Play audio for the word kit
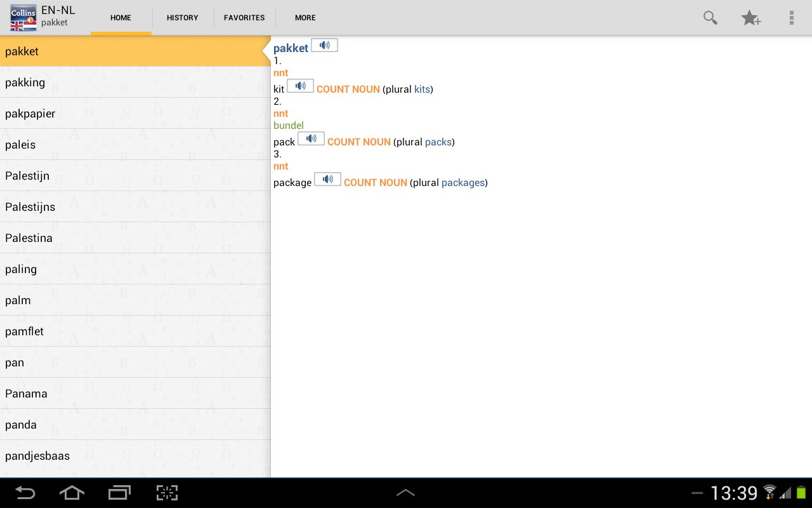Image resolution: width=812 pixels, height=508 pixels. coord(300,86)
